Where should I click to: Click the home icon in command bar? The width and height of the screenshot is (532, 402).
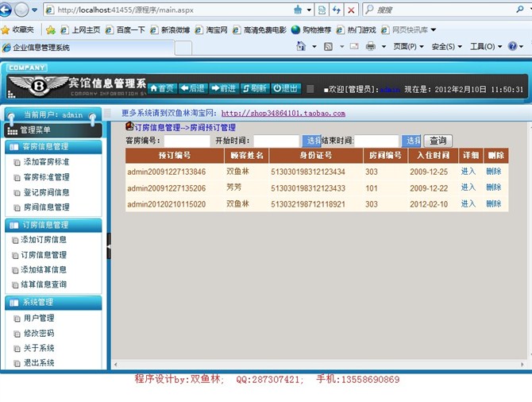pos(301,46)
